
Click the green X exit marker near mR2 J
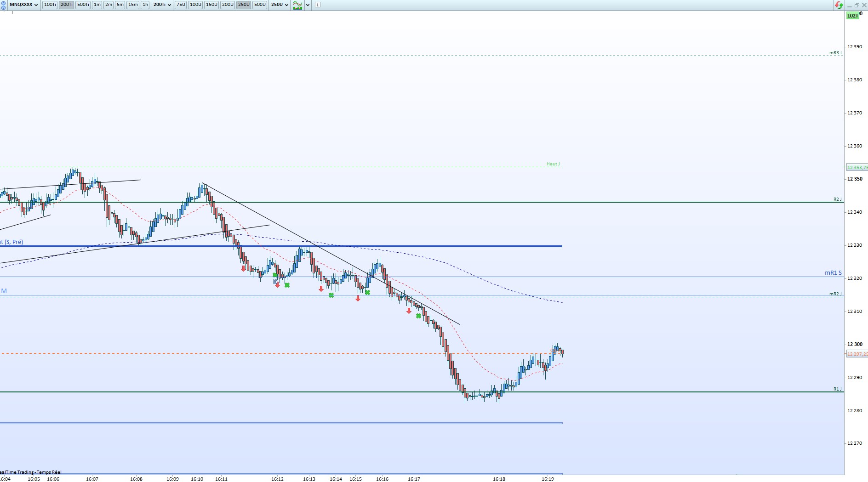tap(331, 295)
